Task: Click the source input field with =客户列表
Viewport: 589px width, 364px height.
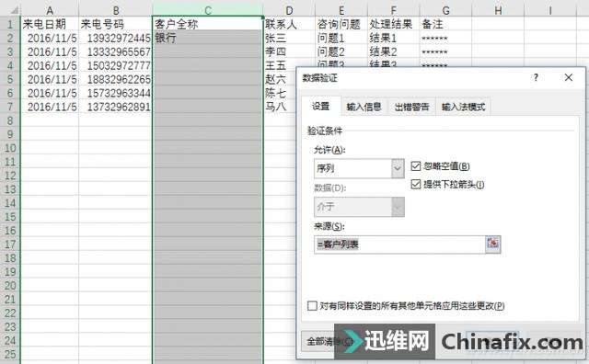Action: point(399,245)
